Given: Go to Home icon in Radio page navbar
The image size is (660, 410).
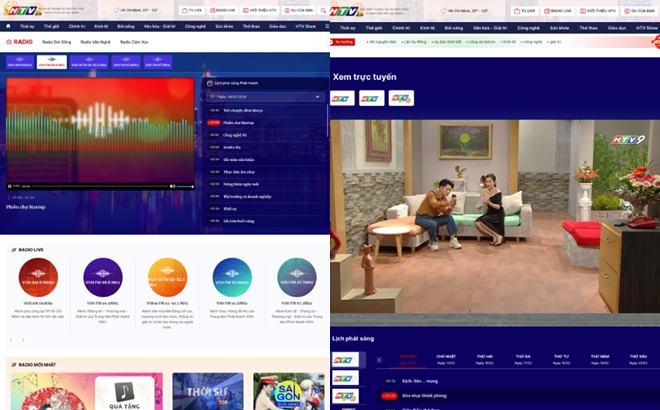Looking at the screenshot, I should point(8,26).
